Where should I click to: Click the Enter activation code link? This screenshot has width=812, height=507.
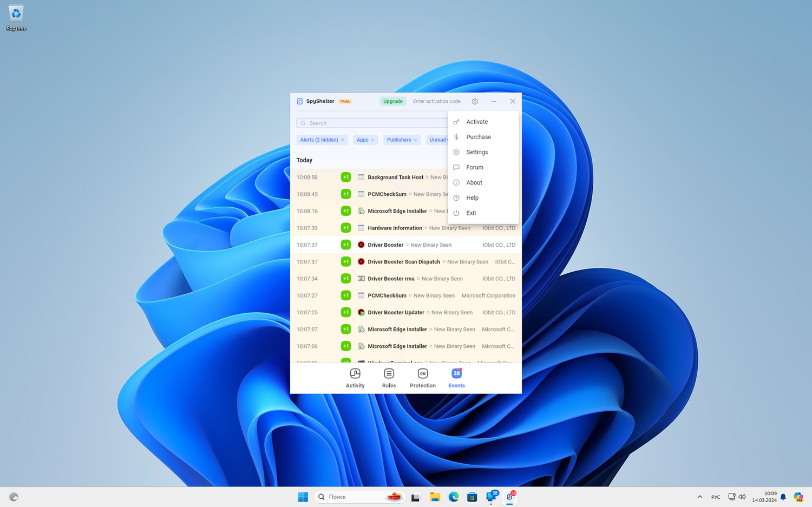tap(437, 101)
